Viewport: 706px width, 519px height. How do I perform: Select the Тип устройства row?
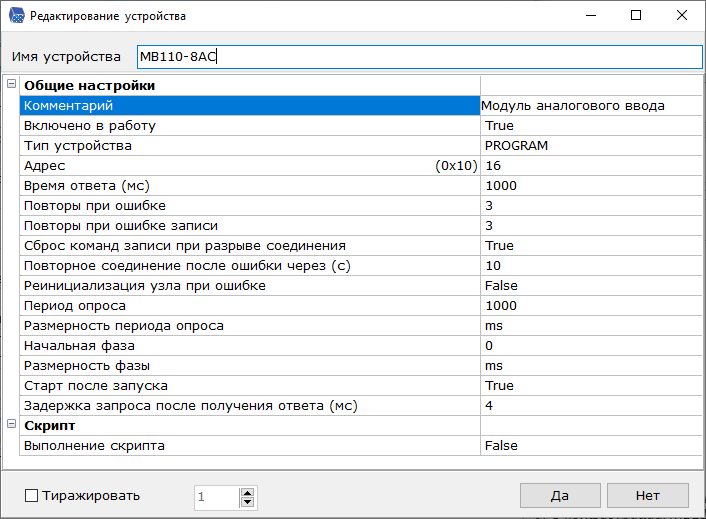(250, 146)
